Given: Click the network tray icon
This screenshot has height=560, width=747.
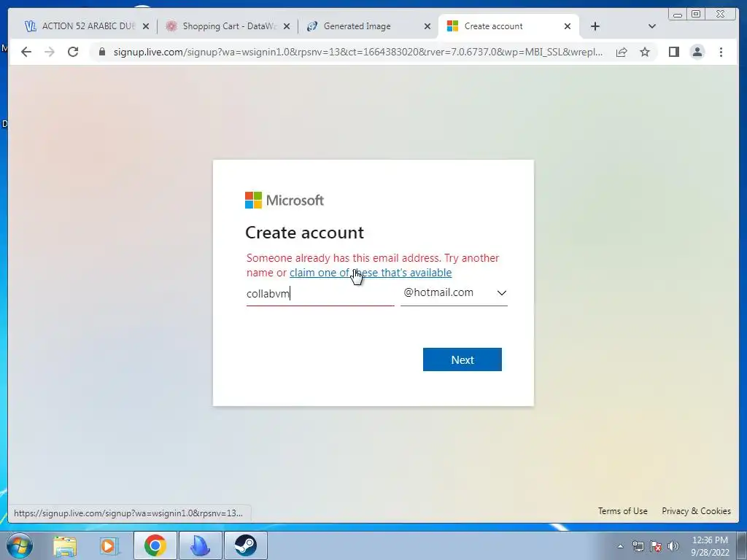Looking at the screenshot, I should click(638, 546).
